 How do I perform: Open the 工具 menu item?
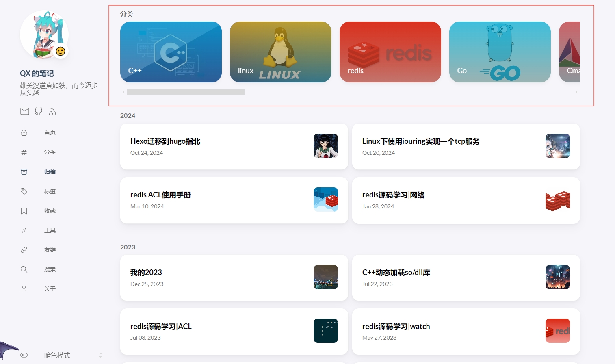pos(50,230)
